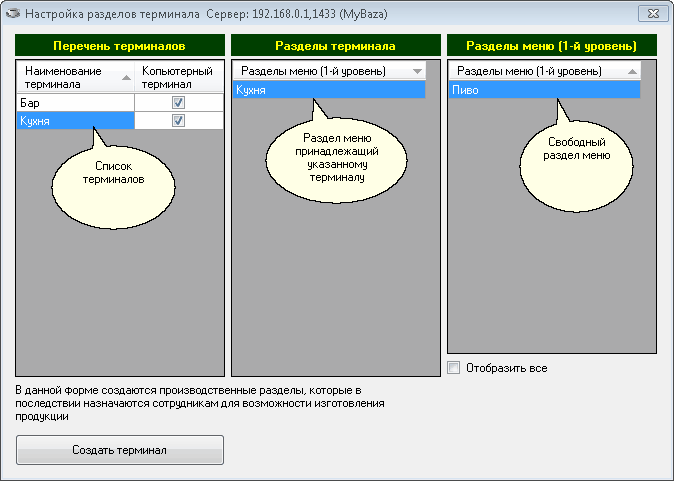This screenshot has height=481, width=674.
Task: Enable the 'Отобразить все' checkbox
Action: click(454, 368)
